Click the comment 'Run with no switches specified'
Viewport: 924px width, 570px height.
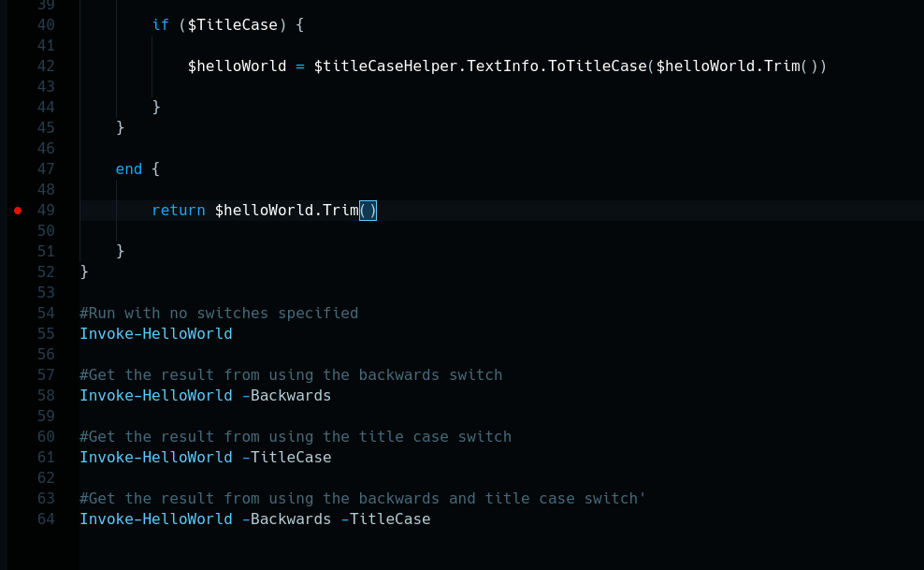pyautogui.click(x=219, y=314)
